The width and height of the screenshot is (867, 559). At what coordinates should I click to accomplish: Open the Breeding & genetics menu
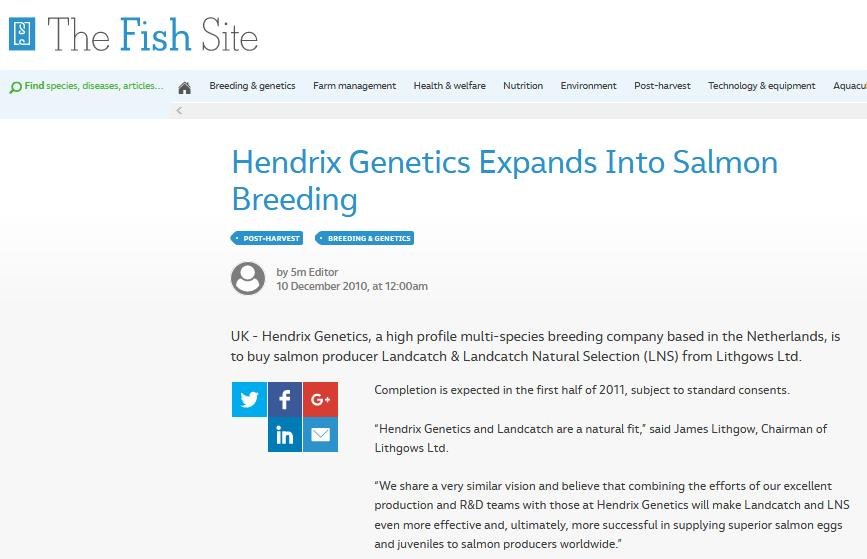pos(252,86)
